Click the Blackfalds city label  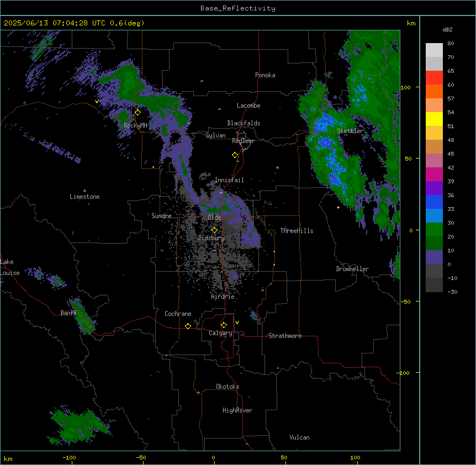click(x=244, y=123)
